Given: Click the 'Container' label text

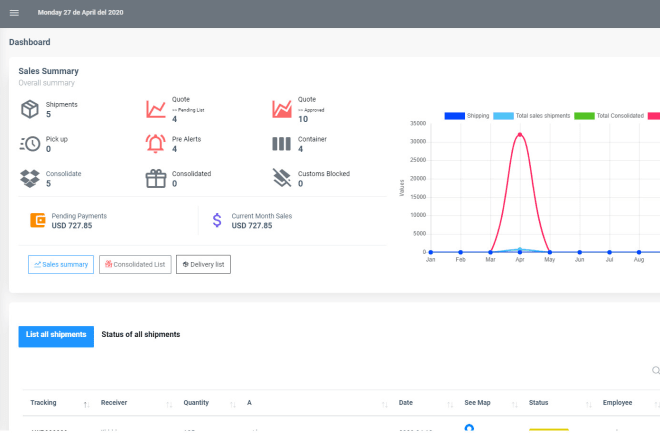Looking at the screenshot, I should pos(312,139).
